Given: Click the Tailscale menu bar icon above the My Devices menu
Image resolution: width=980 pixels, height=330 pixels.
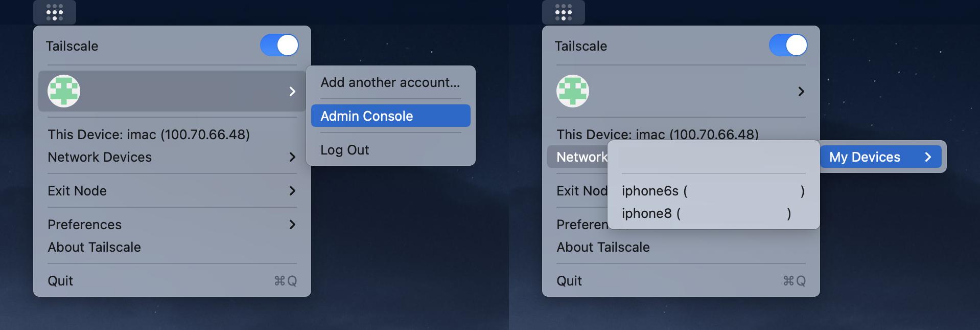Looking at the screenshot, I should click(563, 12).
